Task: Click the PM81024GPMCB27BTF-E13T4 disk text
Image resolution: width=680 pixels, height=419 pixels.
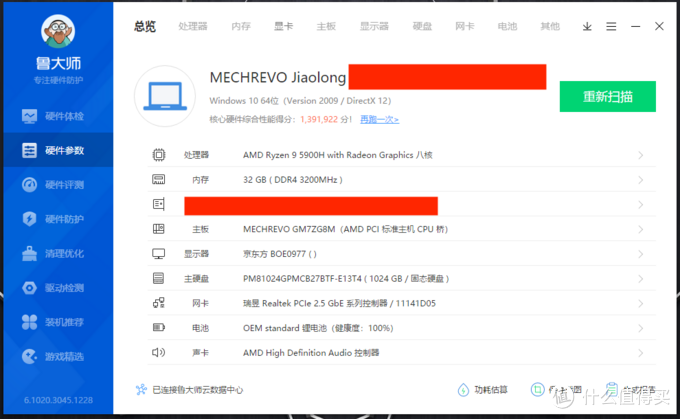Action: tap(346, 278)
